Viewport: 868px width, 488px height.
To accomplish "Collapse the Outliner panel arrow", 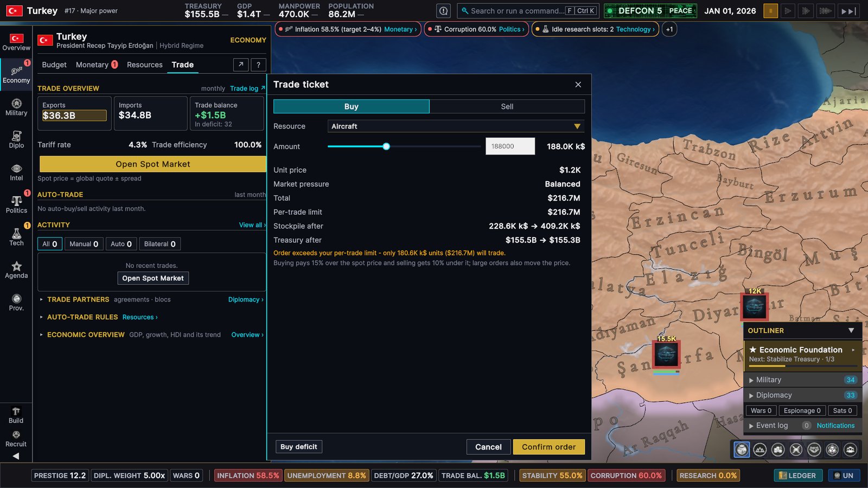I will 851,330.
